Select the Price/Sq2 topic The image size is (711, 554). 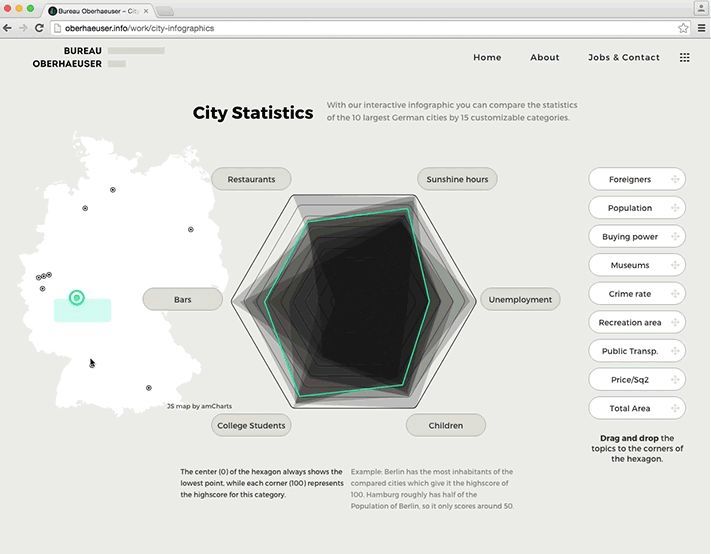[637, 379]
